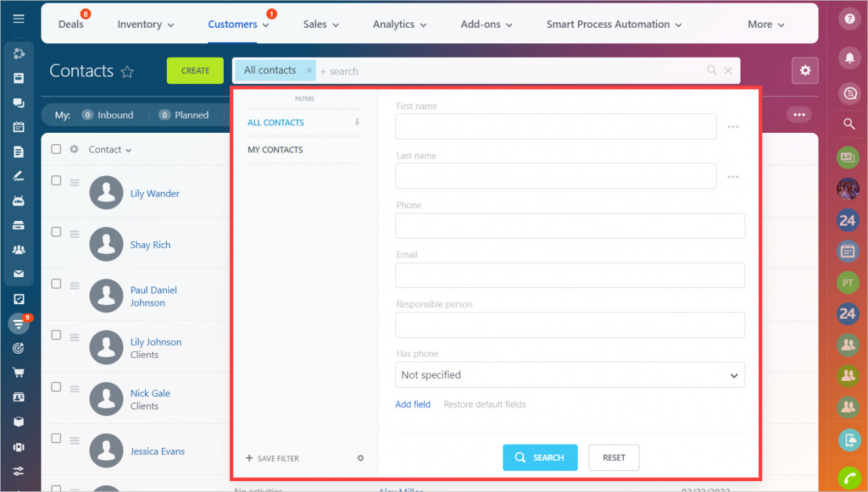Open the hamburger main menu
Viewport: 868px width, 492px height.
pyautogui.click(x=19, y=19)
